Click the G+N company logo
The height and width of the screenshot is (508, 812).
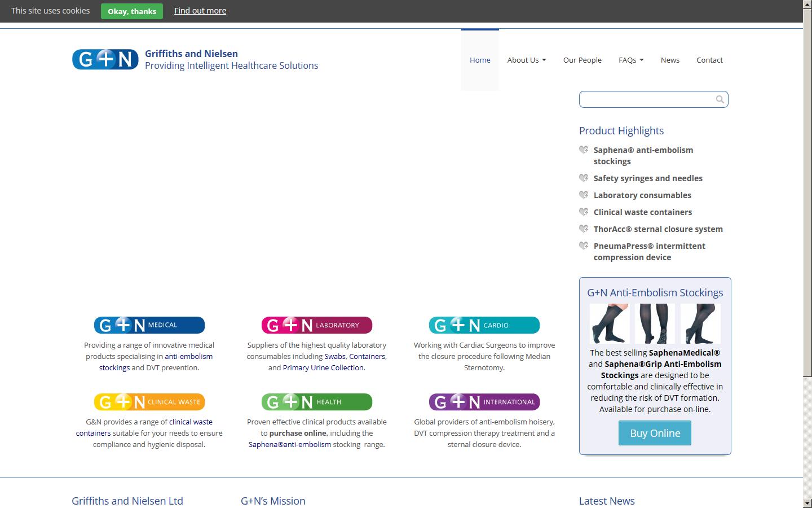105,59
